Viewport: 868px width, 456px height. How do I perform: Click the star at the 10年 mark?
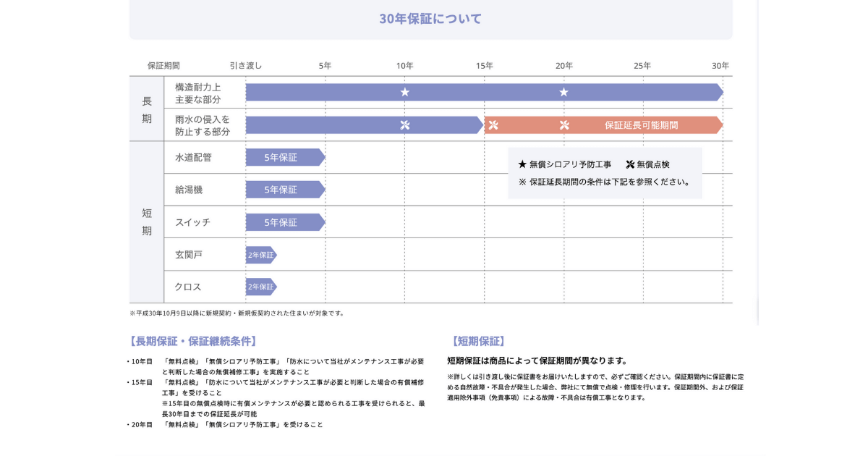[x=405, y=92]
